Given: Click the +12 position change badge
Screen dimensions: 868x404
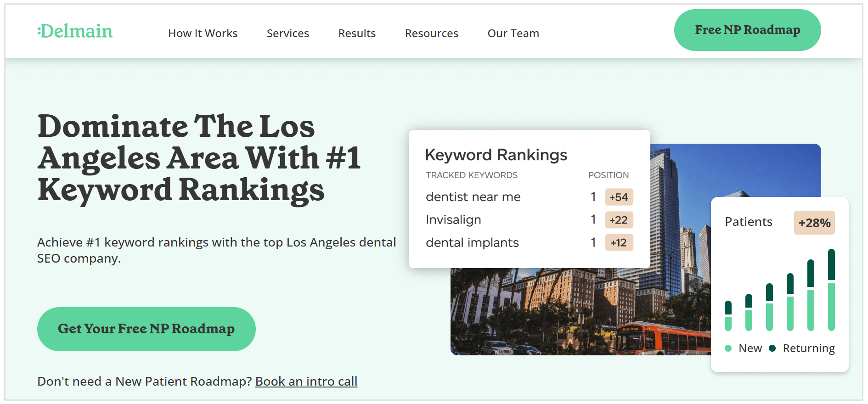Looking at the screenshot, I should (619, 243).
